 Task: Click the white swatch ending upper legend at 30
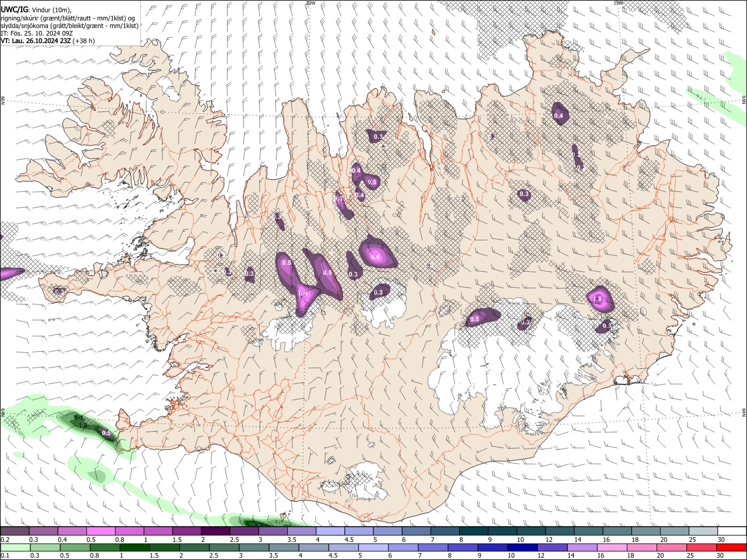(x=732, y=531)
